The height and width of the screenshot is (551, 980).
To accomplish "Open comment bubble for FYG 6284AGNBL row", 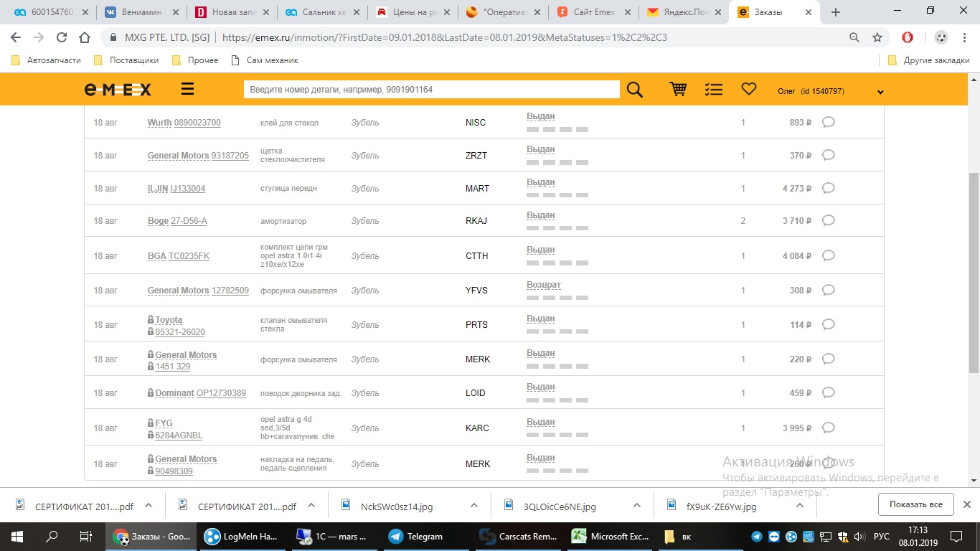I will pos(828,428).
